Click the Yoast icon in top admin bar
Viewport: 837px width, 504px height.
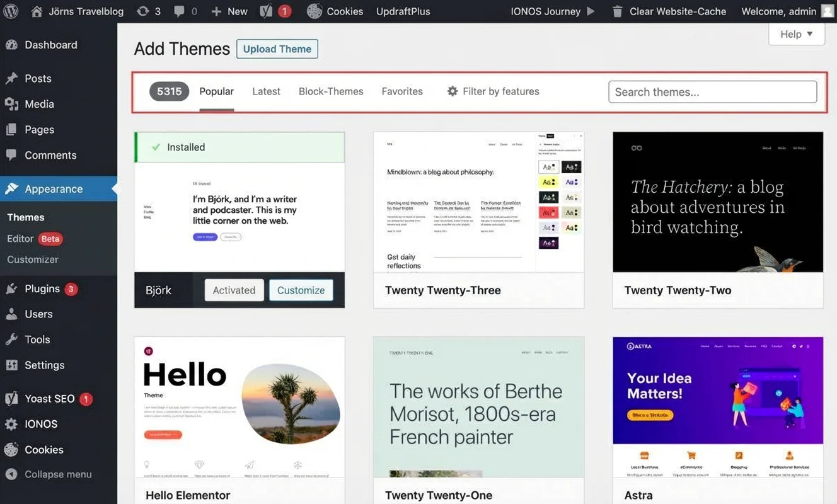tap(267, 11)
